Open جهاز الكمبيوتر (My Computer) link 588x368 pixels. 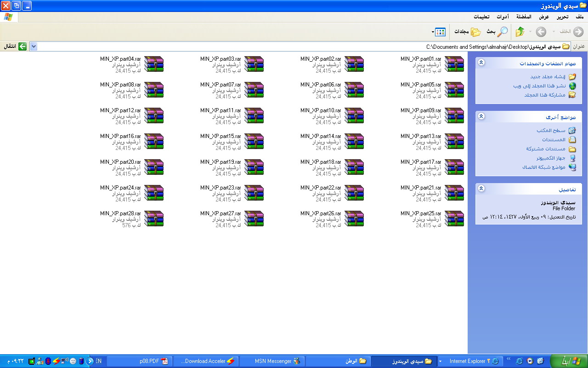[x=551, y=158]
